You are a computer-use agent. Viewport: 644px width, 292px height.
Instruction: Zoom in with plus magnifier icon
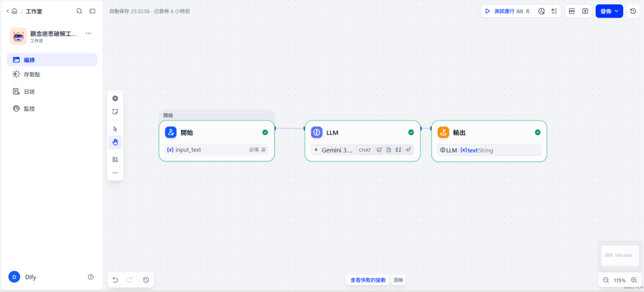coord(634,280)
